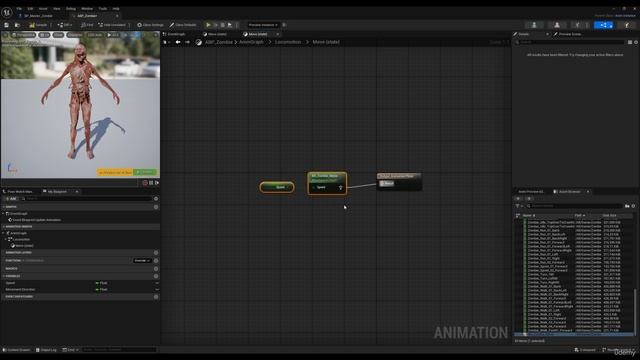Open the Diff tool

coord(64,25)
